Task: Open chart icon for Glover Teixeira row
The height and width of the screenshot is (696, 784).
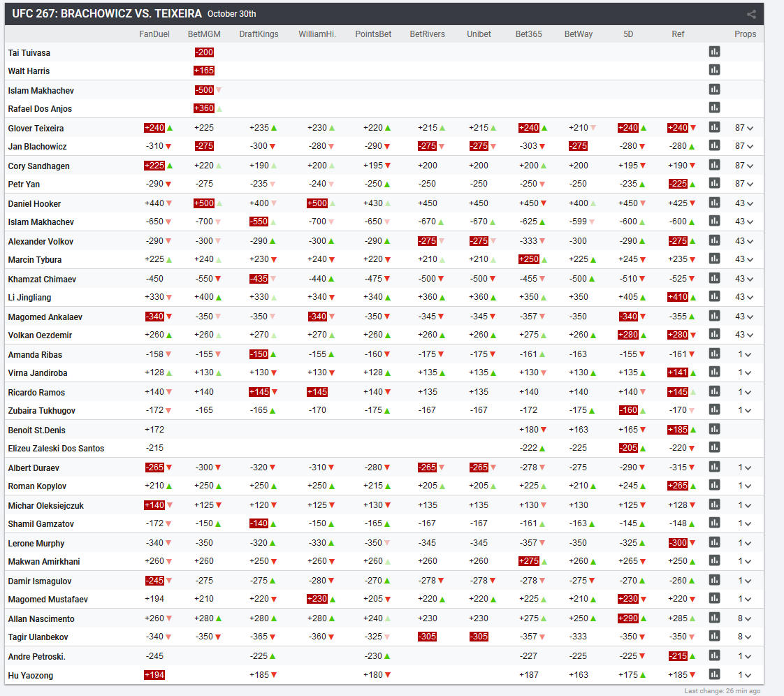Action: tap(715, 127)
